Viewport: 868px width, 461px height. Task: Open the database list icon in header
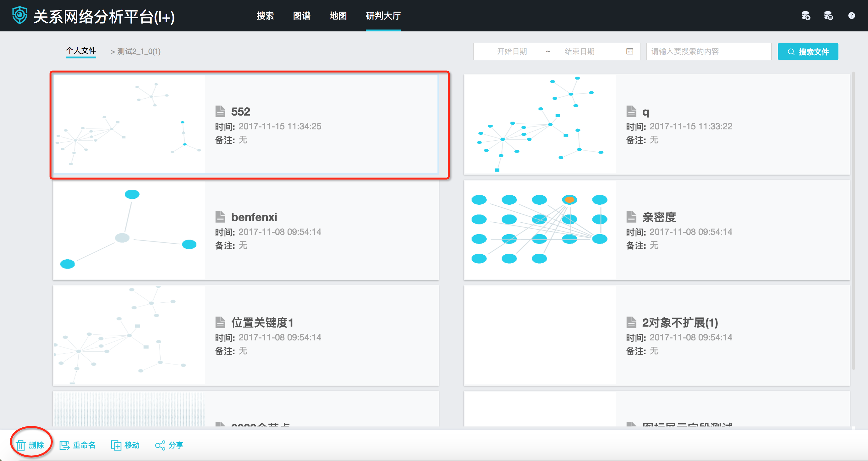(x=828, y=15)
